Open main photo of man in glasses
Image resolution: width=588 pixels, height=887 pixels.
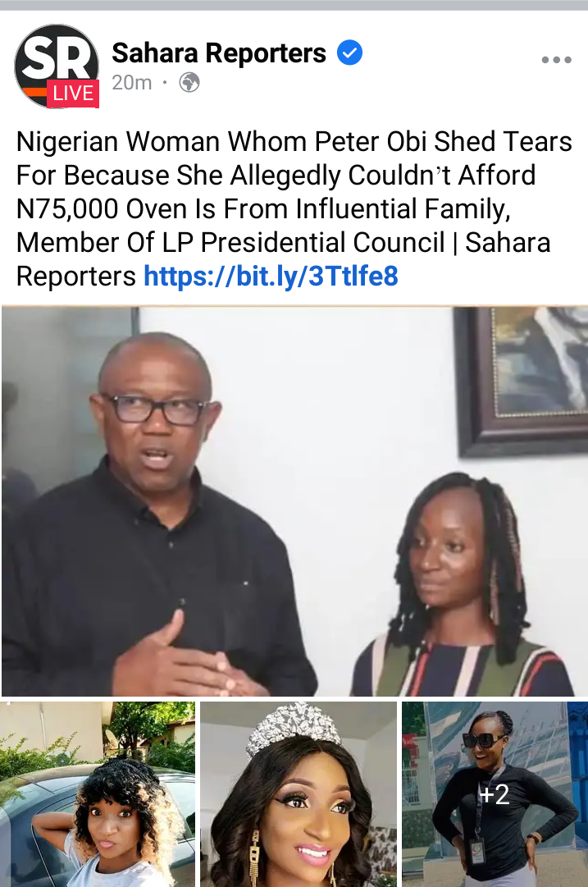tap(294, 501)
